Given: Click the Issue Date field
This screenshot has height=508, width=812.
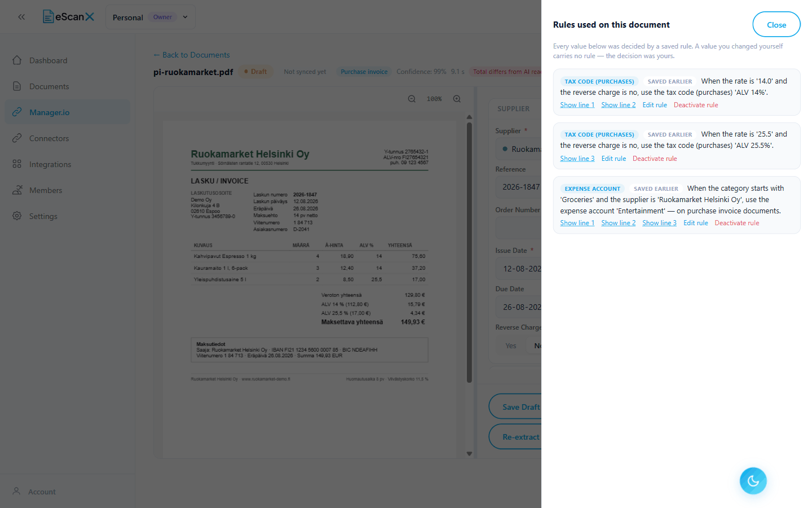Looking at the screenshot, I should tap(519, 269).
